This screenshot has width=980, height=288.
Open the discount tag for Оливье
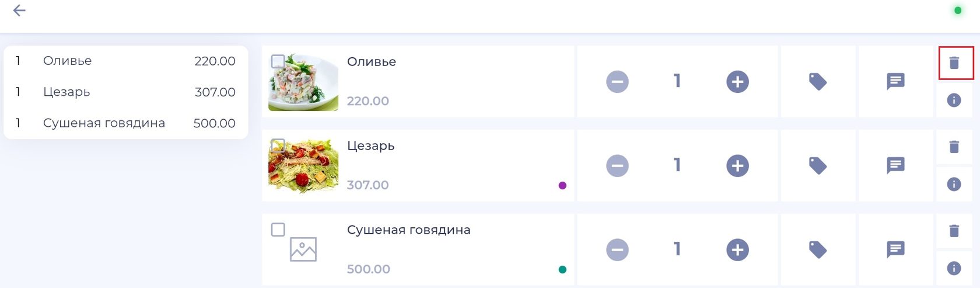817,82
